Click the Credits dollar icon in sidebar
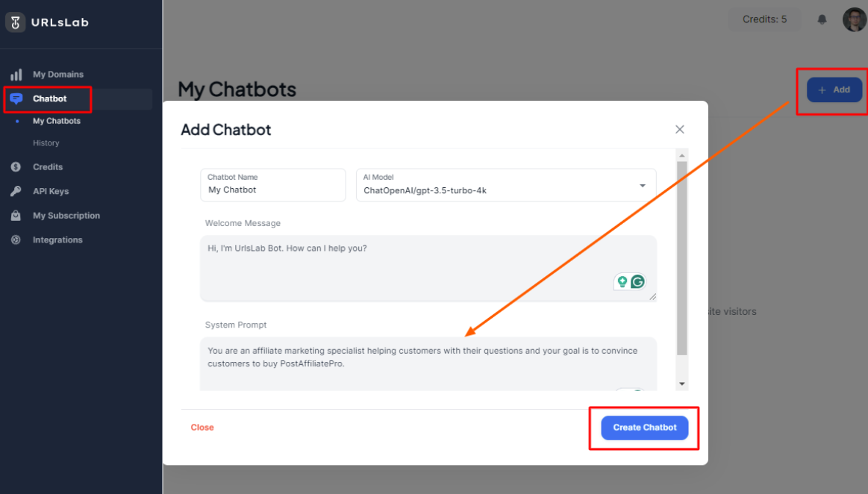 pos(16,166)
